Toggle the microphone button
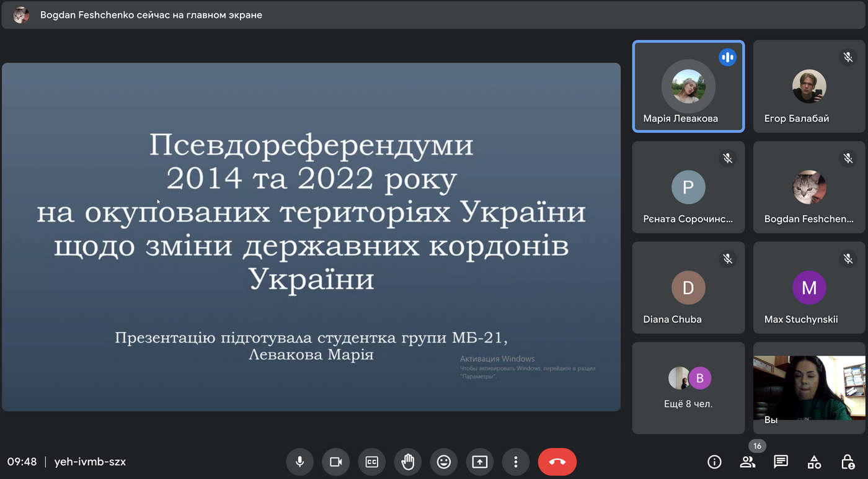This screenshot has width=868, height=479. [299, 462]
